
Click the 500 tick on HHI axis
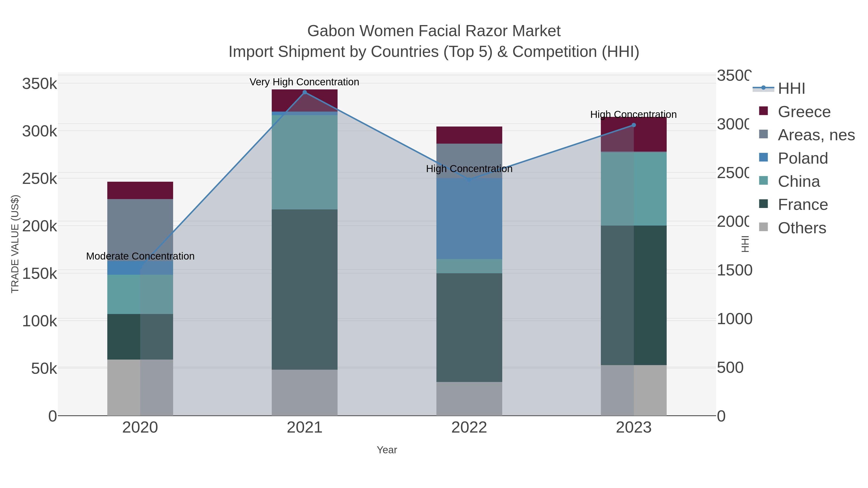click(730, 368)
